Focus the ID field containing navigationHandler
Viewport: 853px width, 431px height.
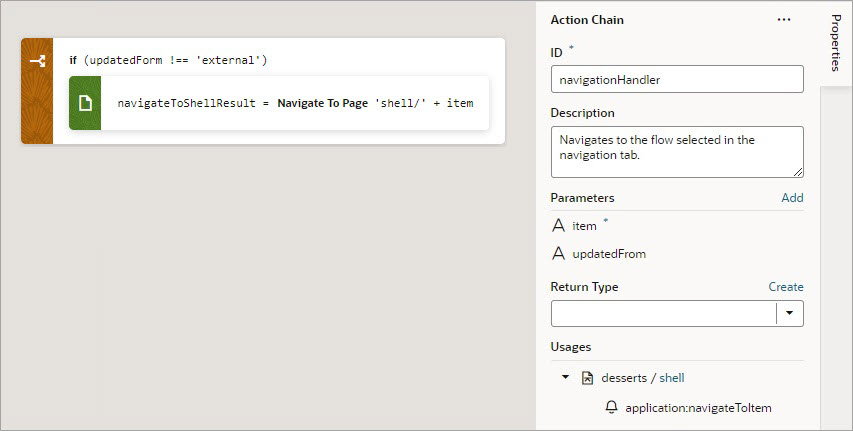tap(677, 79)
